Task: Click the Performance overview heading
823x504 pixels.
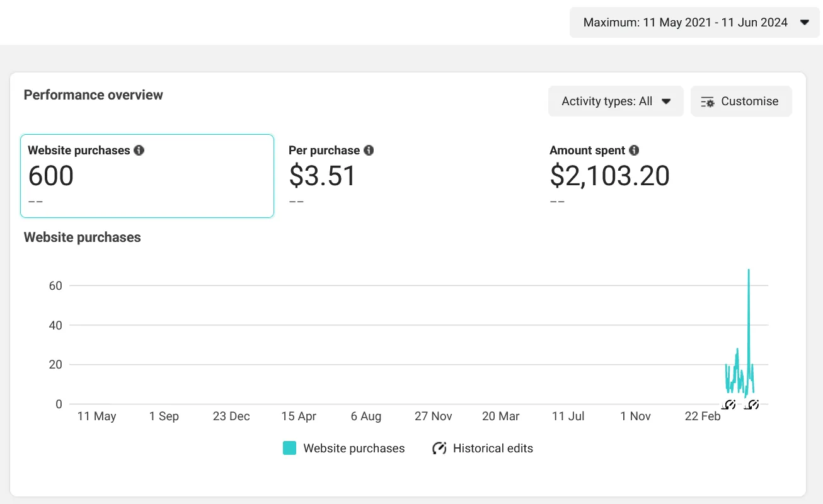Action: [x=93, y=95]
